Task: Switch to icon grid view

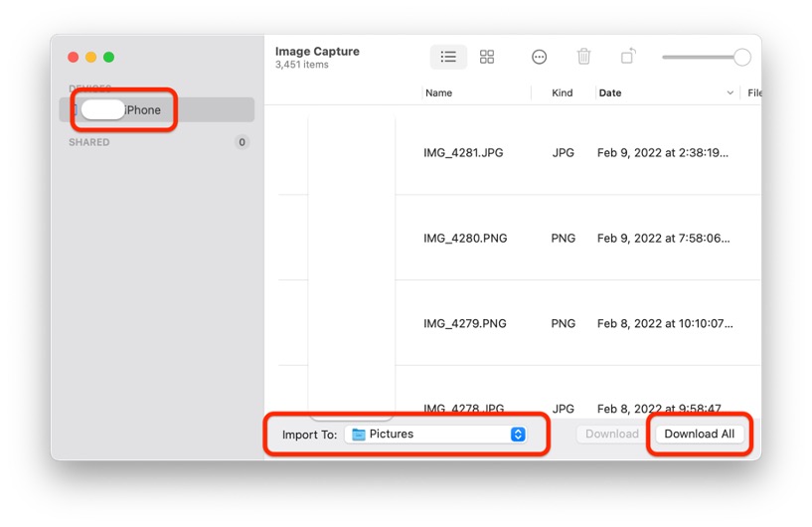Action: 487,58
